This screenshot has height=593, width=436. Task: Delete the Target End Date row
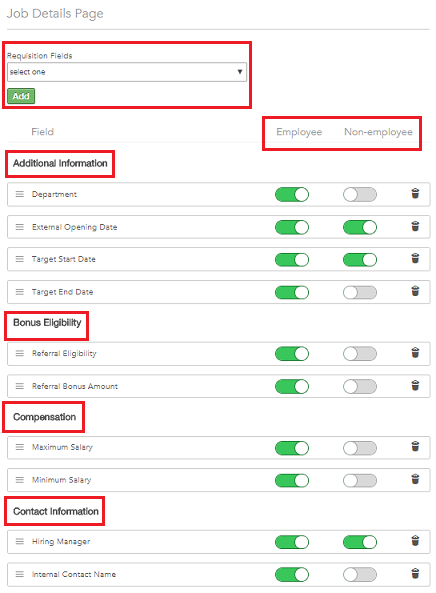[415, 291]
